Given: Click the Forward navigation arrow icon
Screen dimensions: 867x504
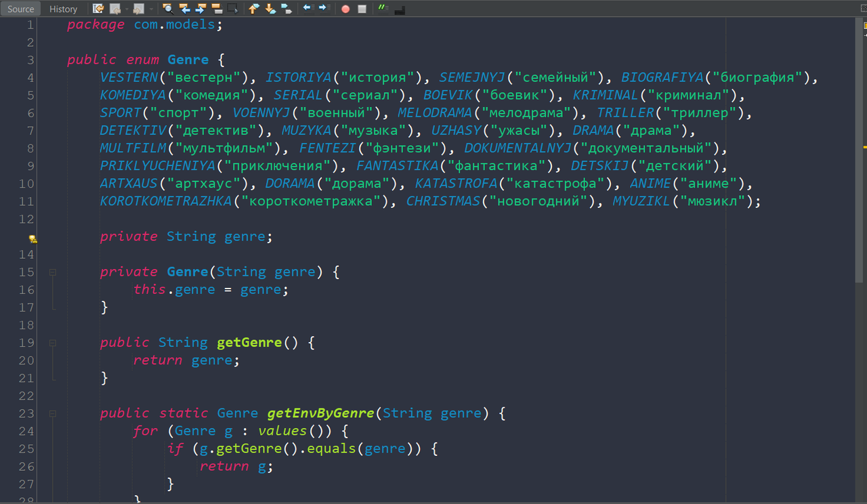Looking at the screenshot, I should point(139,9).
